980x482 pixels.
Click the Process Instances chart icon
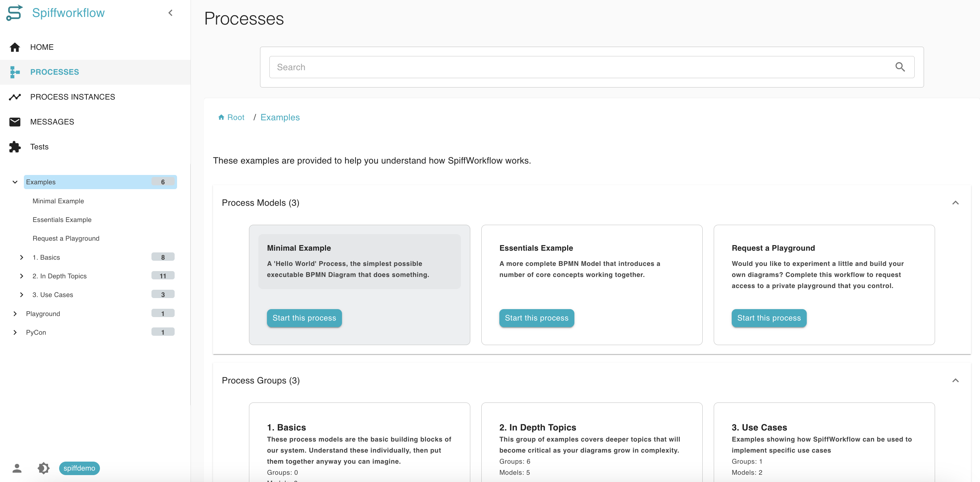15,97
